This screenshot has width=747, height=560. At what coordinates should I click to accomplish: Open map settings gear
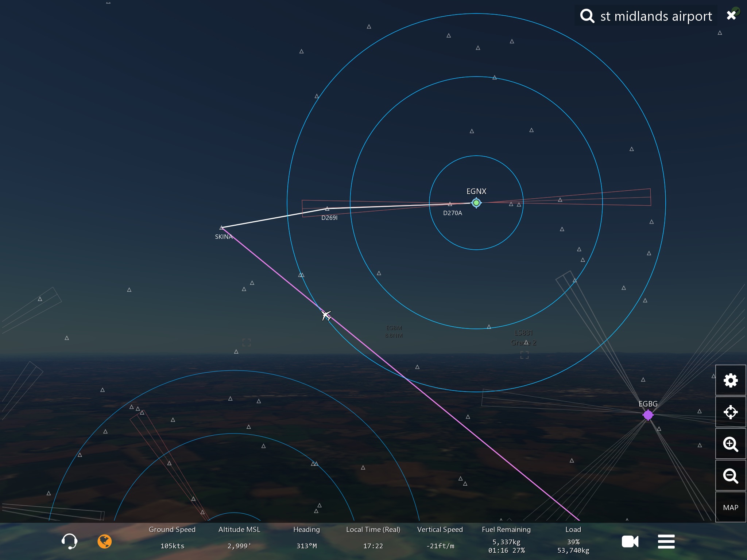730,380
